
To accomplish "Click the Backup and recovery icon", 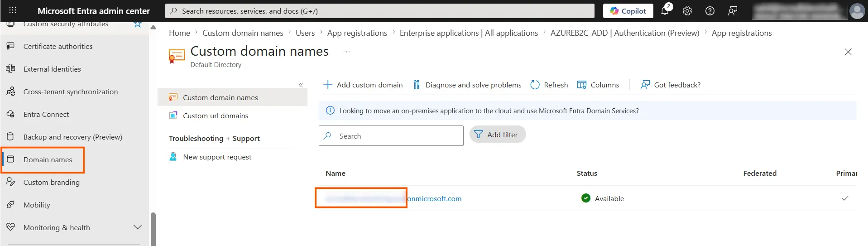I will pyautogui.click(x=10, y=136).
